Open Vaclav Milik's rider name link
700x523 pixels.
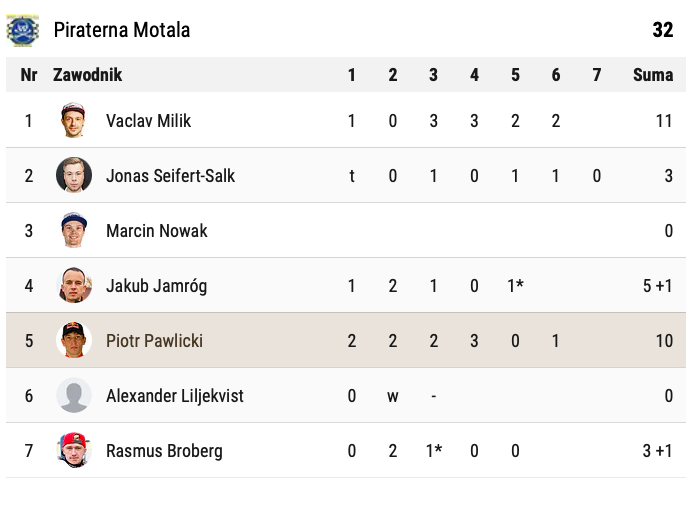pos(148,121)
